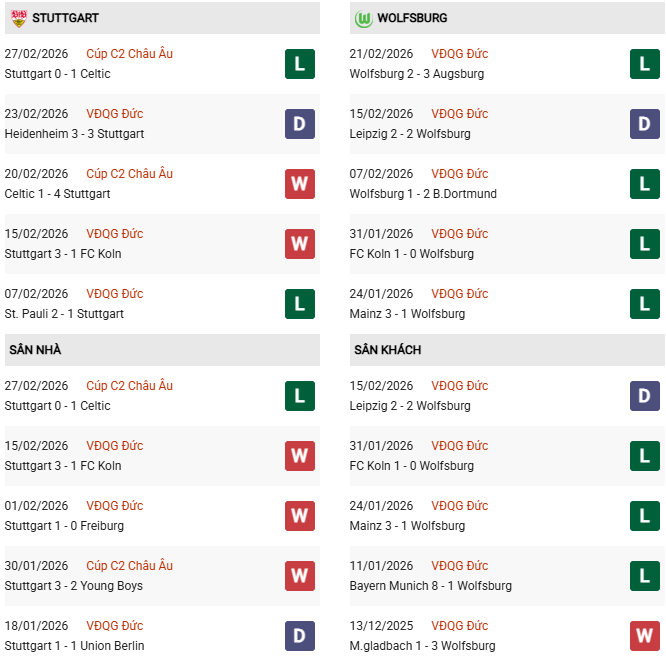Select the SÂN KHÁCH section header
Image resolution: width=666 pixels, height=661 pixels.
387,350
